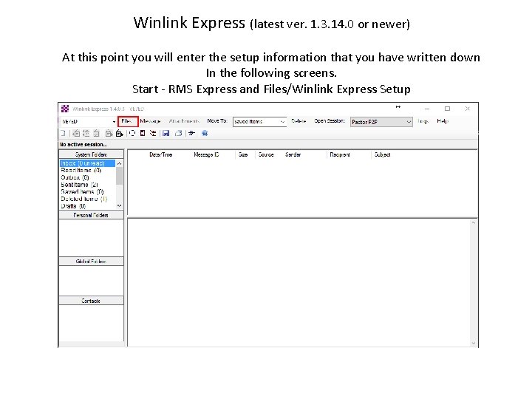Click system folders list scroll-down arrow

point(119,206)
